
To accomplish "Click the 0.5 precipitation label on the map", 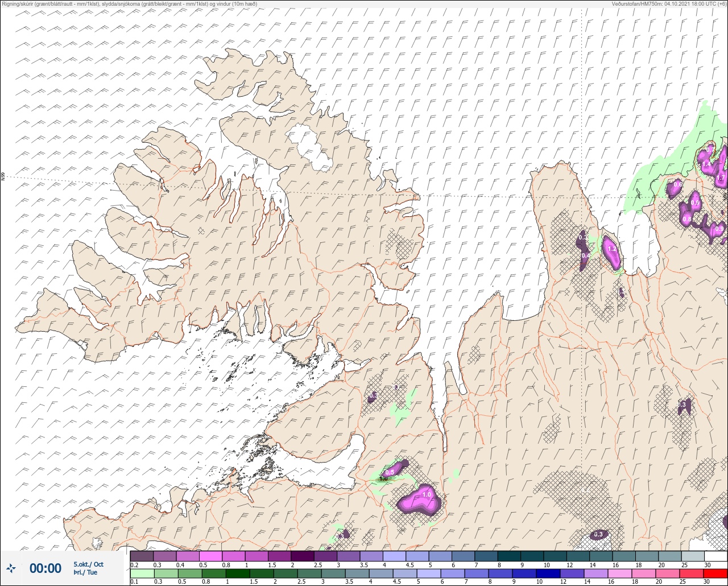I will (390, 472).
